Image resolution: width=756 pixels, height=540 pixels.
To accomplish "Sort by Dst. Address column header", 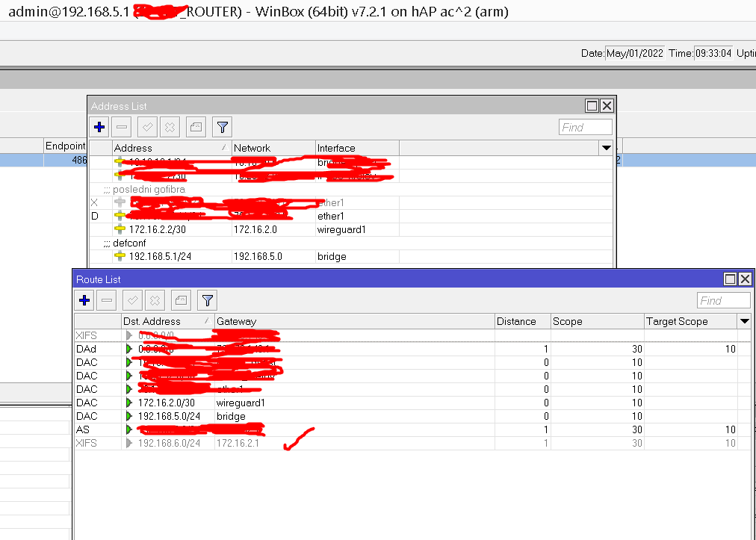I will (x=168, y=321).
